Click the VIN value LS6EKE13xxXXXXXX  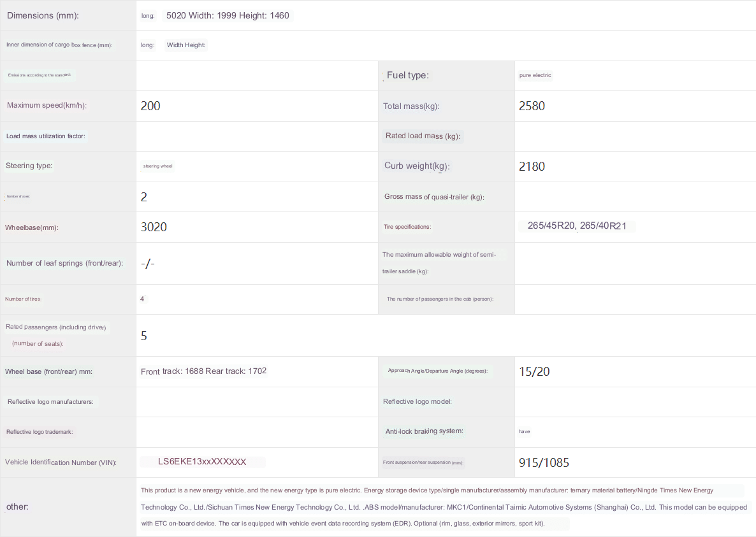(x=202, y=462)
